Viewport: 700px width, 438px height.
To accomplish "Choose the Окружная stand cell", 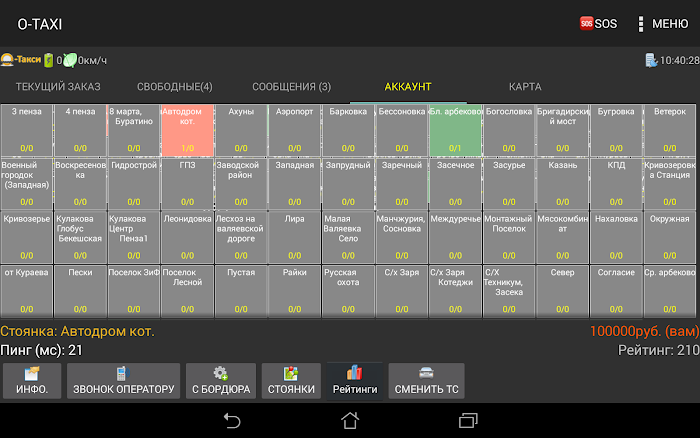I will tap(670, 237).
